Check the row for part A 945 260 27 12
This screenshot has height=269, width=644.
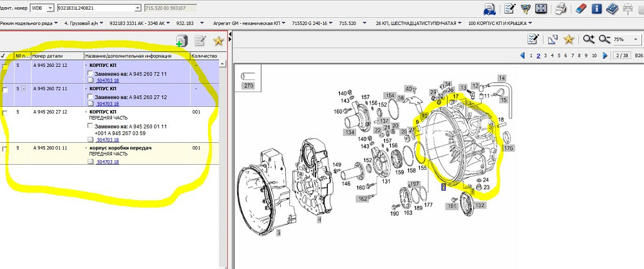click(x=6, y=112)
